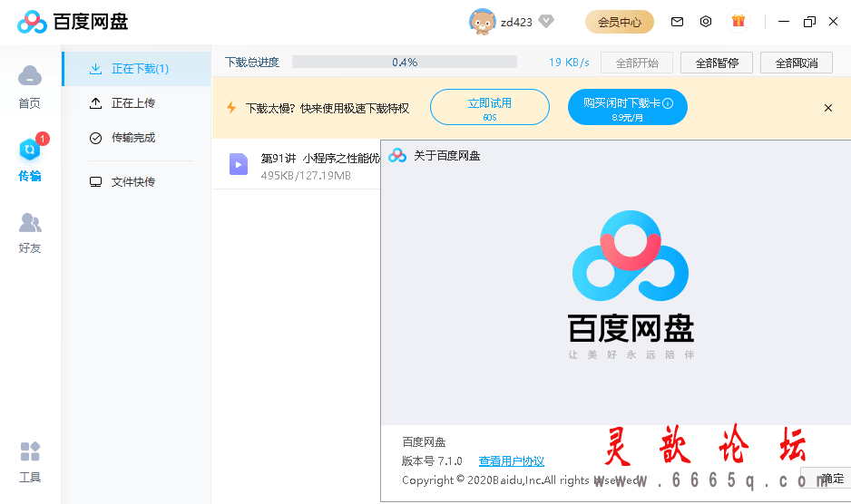Select the 第91讲 小程序之性能优 download row
Image resolution: width=851 pixels, height=504 pixels.
297,164
